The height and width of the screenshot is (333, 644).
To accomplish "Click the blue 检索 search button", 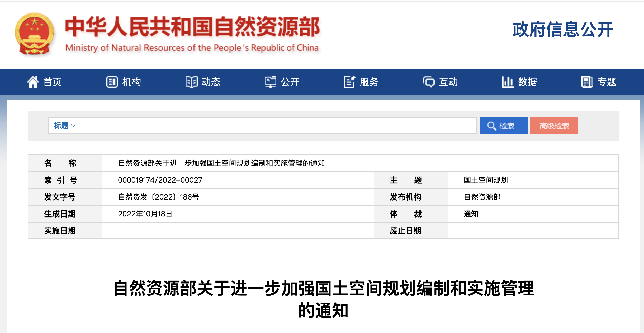I will pos(503,126).
